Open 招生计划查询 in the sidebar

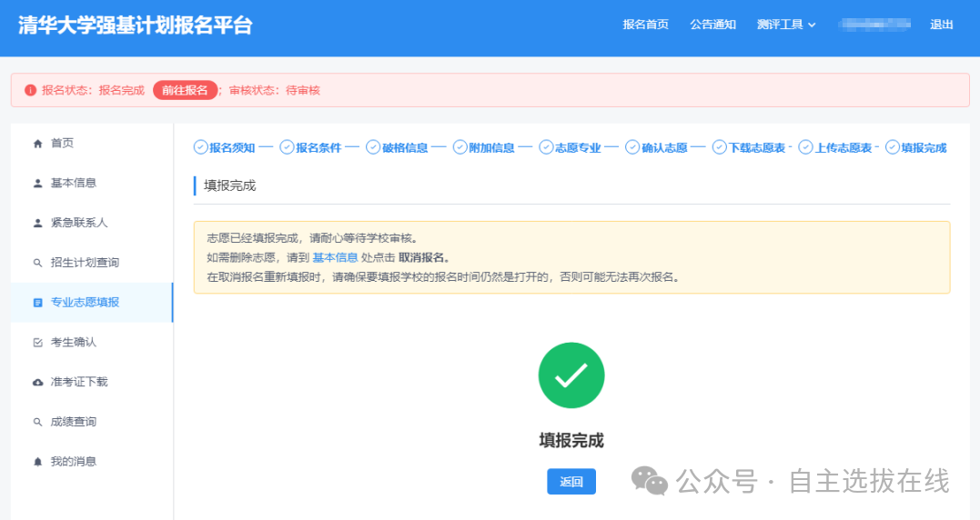[x=85, y=263]
